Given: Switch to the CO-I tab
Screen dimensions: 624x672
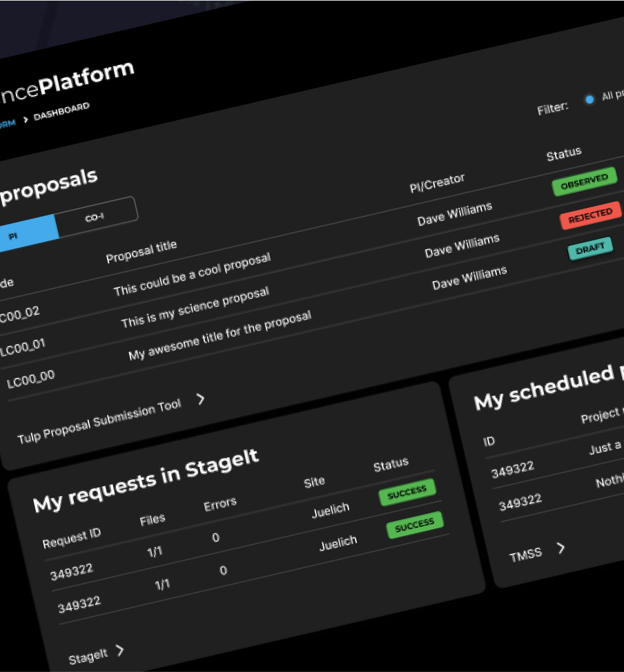Looking at the screenshot, I should (95, 218).
